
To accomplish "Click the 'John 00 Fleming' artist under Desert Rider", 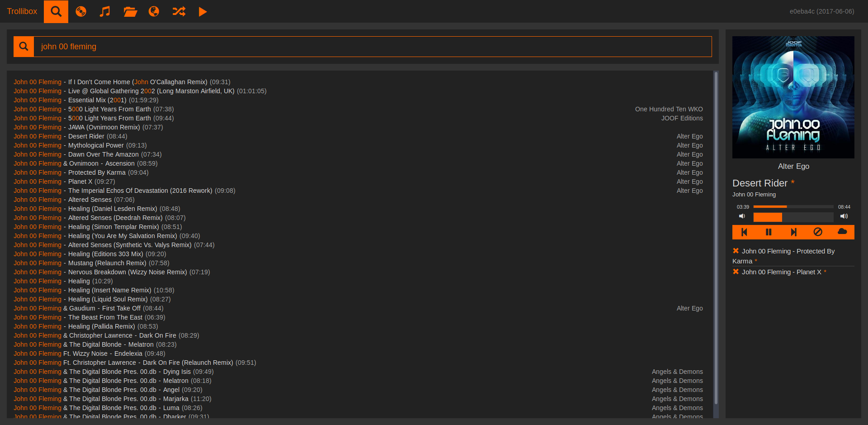I will [754, 195].
